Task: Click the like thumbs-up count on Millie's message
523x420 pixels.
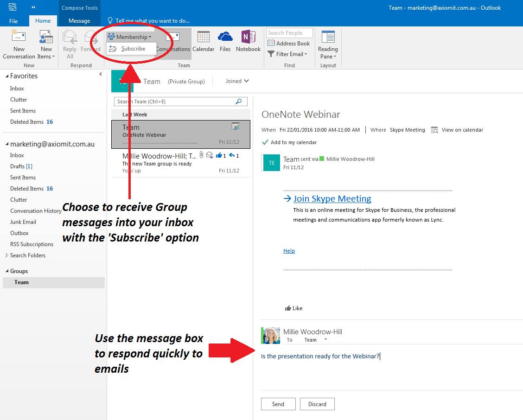Action: click(221, 155)
